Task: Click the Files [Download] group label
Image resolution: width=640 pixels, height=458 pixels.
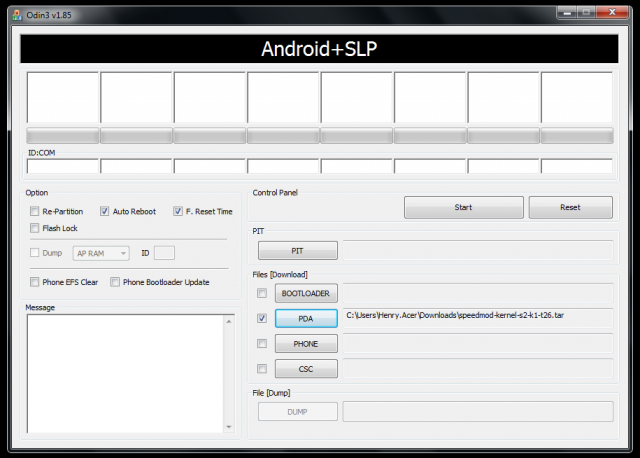Action: (x=280, y=274)
